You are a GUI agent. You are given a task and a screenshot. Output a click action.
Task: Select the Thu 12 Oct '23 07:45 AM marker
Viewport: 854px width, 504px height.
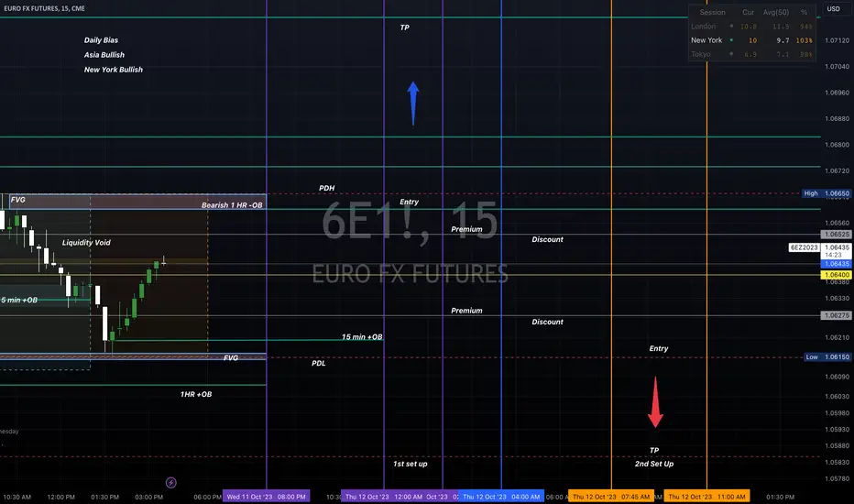point(611,497)
